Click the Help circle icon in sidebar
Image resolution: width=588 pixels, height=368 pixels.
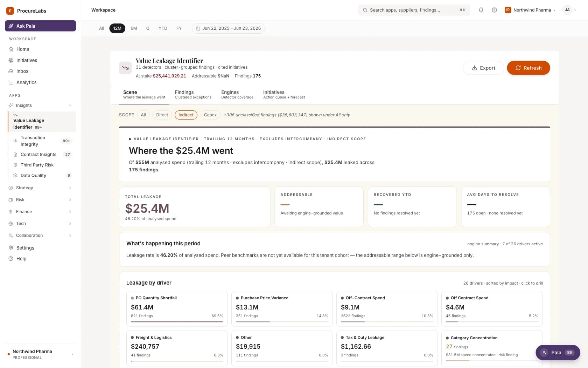tap(11, 259)
